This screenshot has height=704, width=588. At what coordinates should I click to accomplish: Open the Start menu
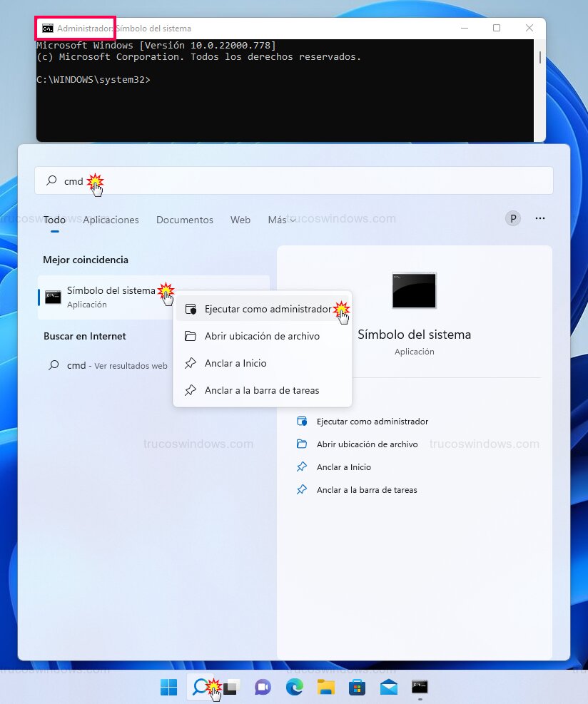click(168, 687)
